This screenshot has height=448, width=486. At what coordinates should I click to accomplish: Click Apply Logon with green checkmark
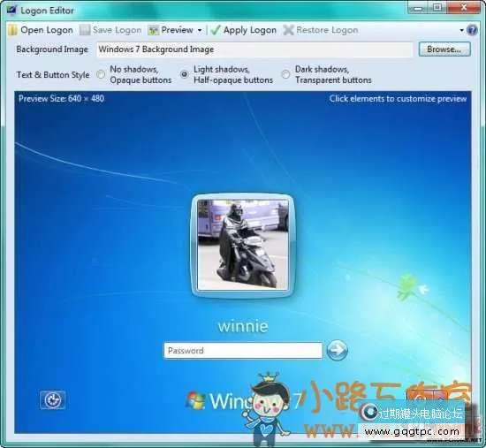pos(244,30)
